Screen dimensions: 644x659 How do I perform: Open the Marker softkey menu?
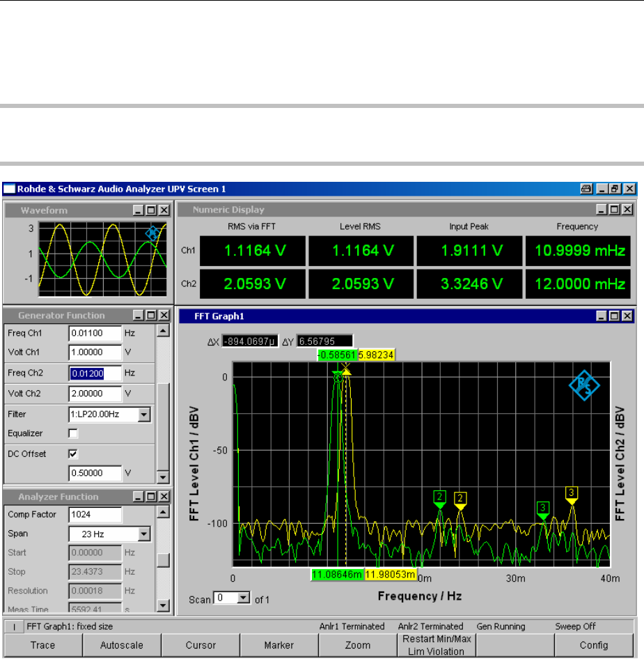278,645
